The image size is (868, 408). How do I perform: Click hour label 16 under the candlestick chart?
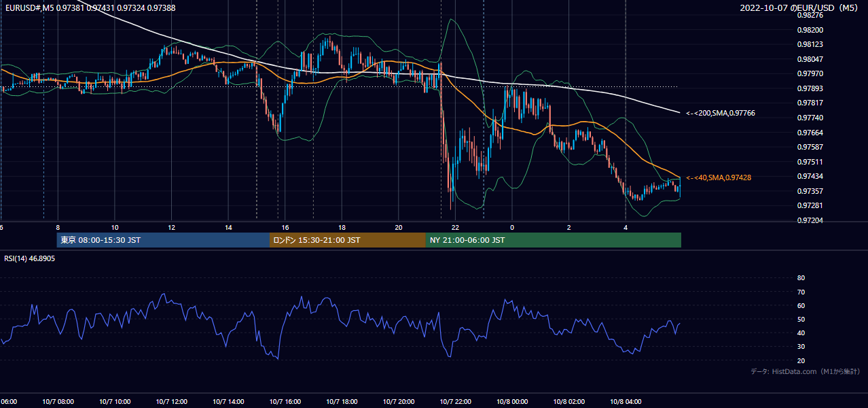click(x=285, y=228)
